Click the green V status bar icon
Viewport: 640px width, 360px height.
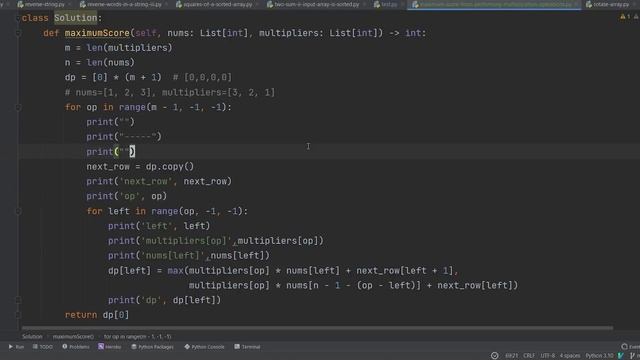(x=621, y=356)
